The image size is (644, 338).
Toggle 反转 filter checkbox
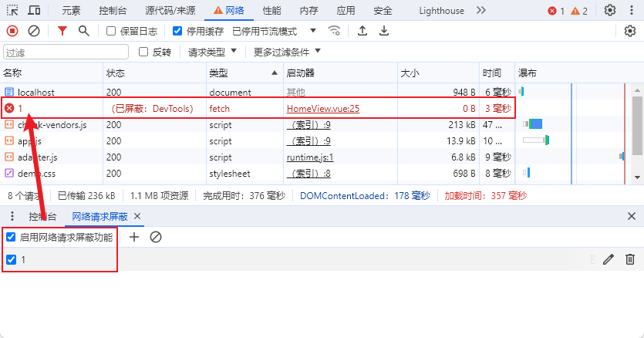143,52
